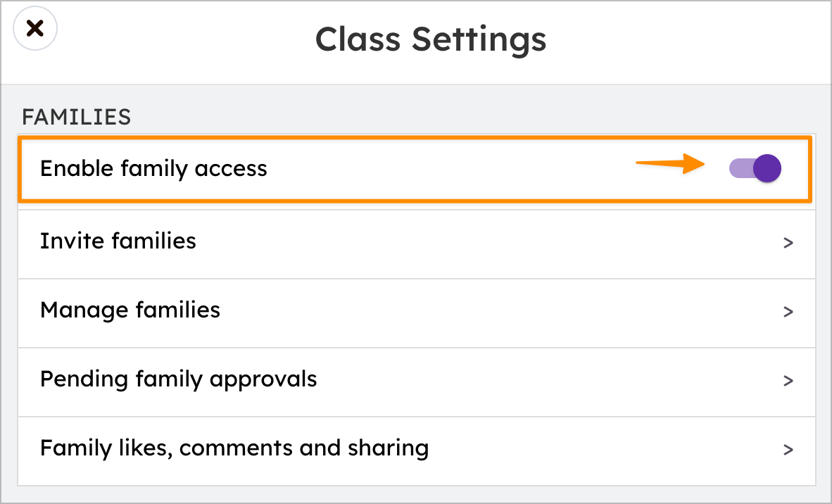The image size is (832, 504).
Task: Expand Family likes, comments and sharing chevron
Action: [788, 450]
